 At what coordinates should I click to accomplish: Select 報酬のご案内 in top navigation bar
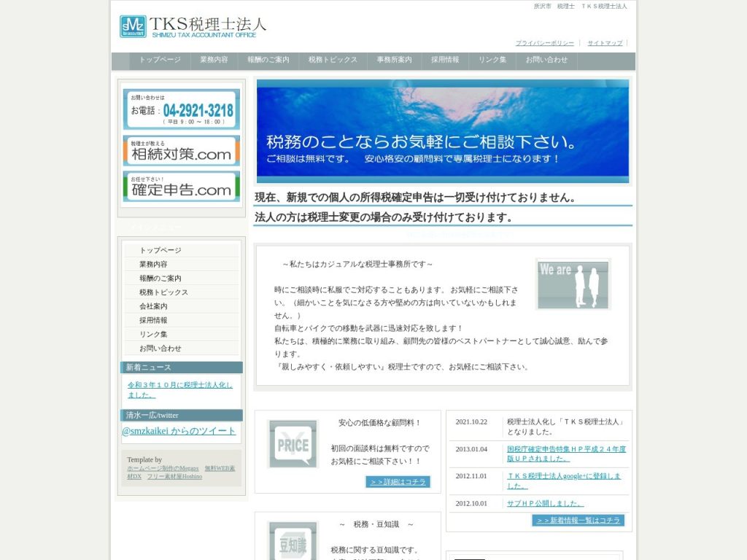tap(268, 60)
